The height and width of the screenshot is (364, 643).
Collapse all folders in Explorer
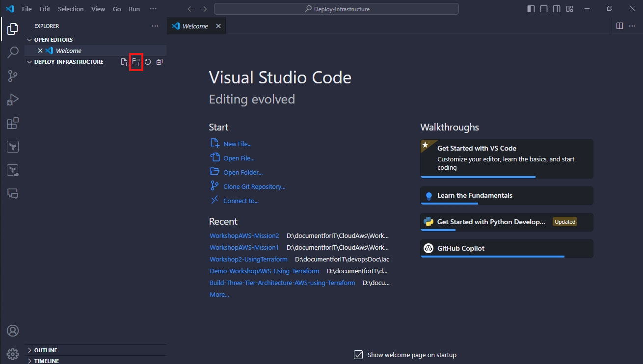click(x=159, y=62)
